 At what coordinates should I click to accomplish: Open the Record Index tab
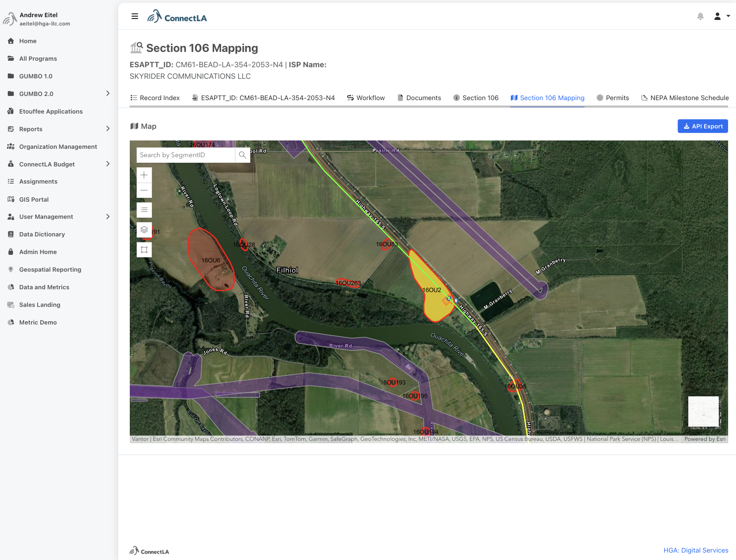pyautogui.click(x=155, y=98)
